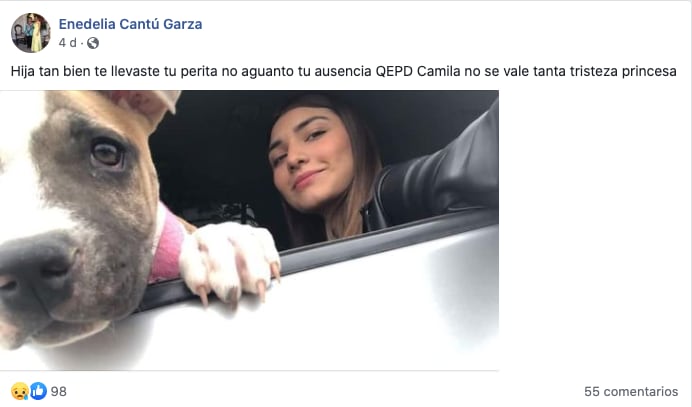Open the "4 d" post timestamp
The image size is (692, 407).
pos(68,43)
